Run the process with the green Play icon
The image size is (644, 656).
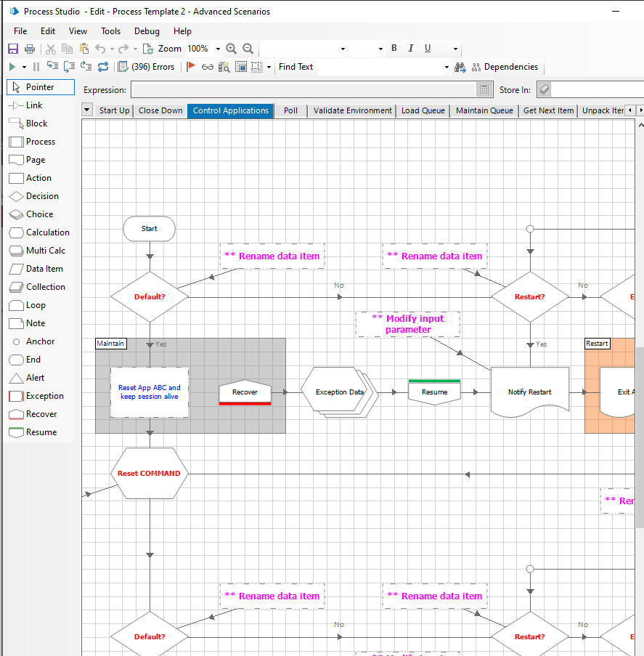pos(12,67)
